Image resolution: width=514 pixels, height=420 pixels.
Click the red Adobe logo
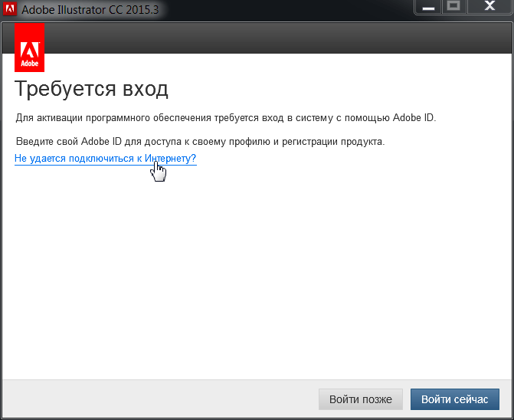tap(30, 48)
